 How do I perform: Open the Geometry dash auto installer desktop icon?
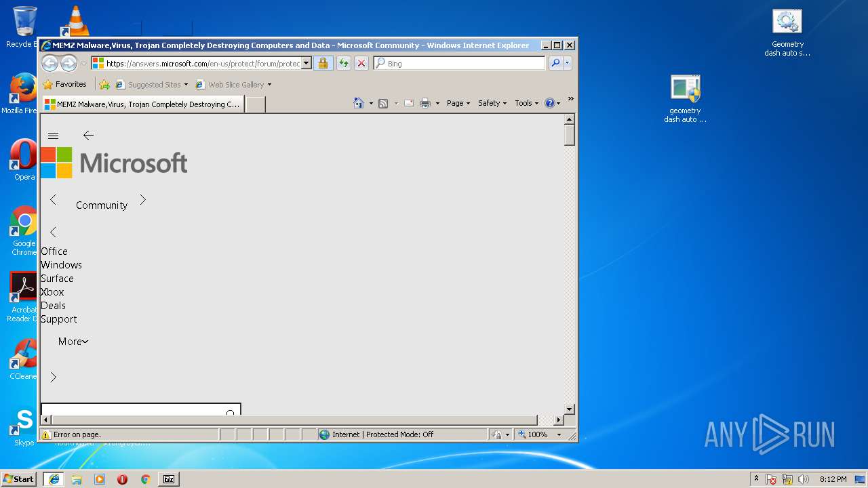[x=685, y=99]
